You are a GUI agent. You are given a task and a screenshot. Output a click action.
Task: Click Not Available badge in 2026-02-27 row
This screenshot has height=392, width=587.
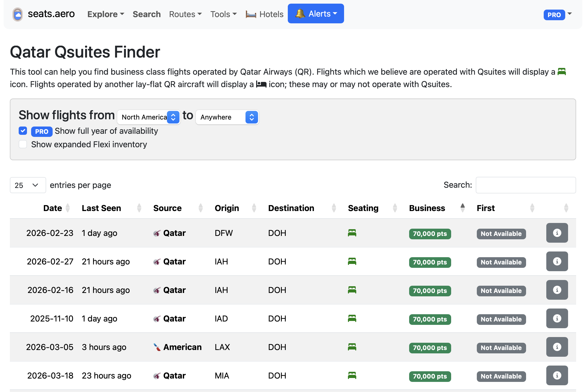click(501, 262)
